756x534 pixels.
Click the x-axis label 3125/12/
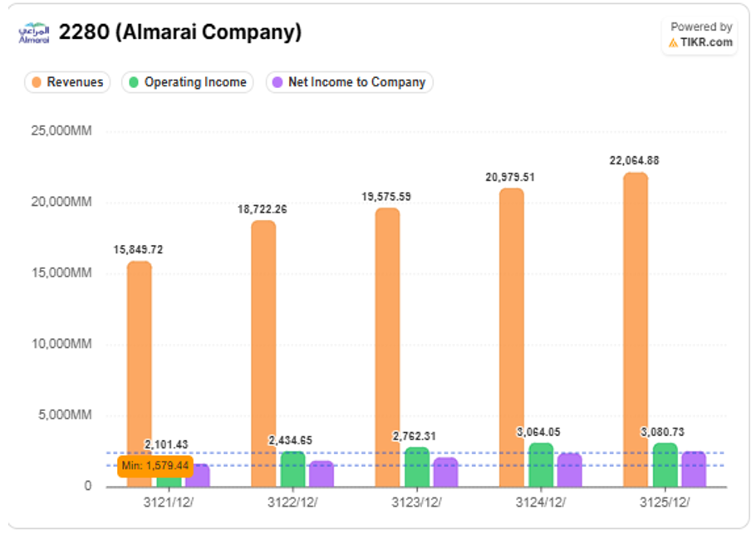point(665,502)
